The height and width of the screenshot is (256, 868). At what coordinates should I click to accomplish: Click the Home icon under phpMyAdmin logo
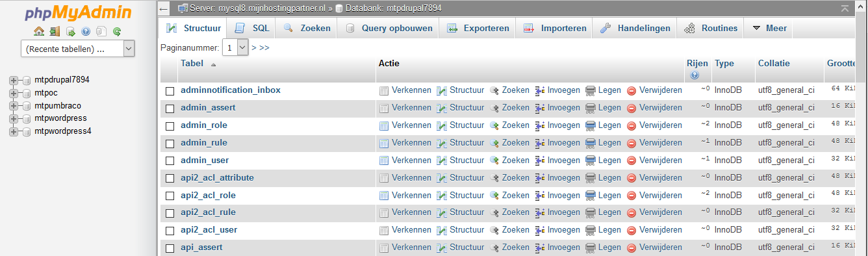(x=39, y=31)
